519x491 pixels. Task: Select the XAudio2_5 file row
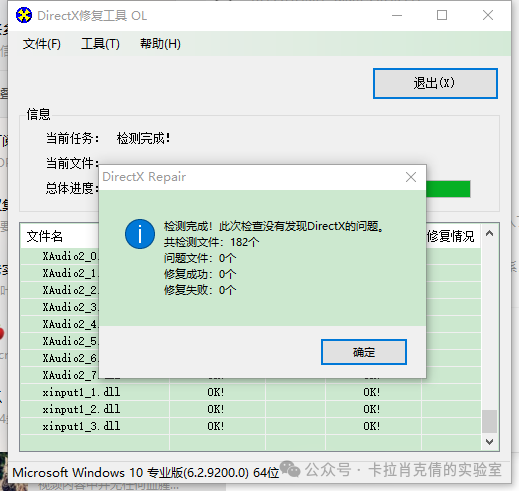(x=60, y=341)
